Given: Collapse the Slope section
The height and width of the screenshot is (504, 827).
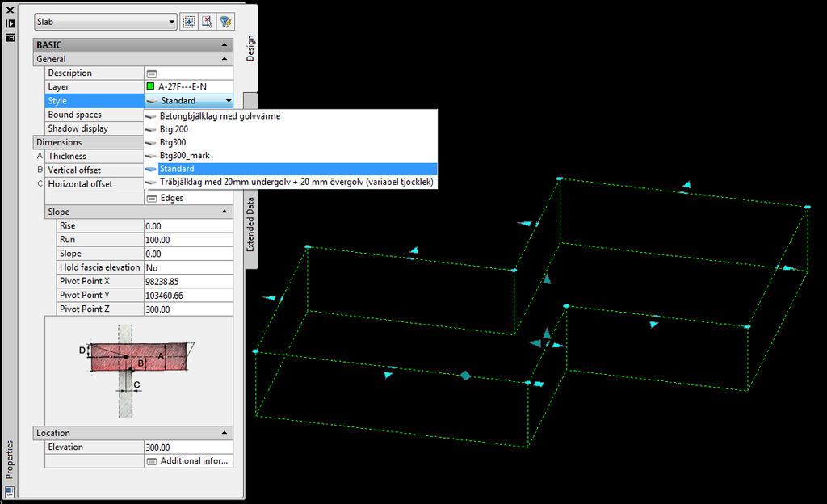Looking at the screenshot, I should (225, 212).
